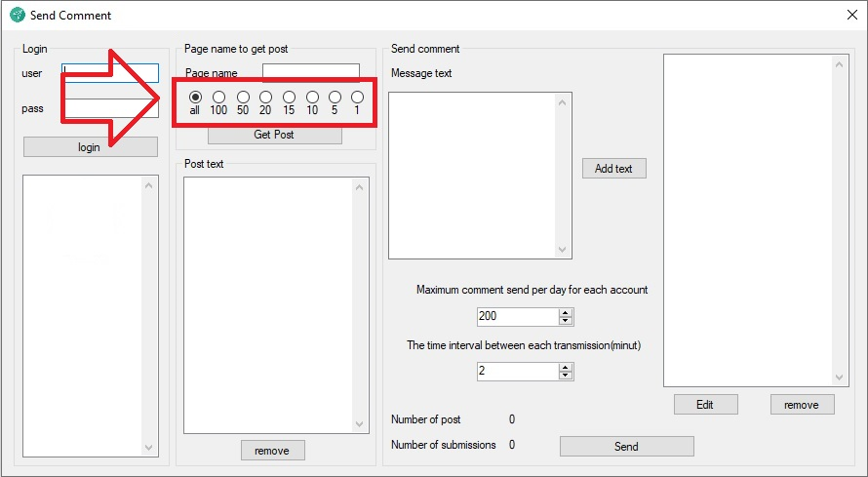Screen dimensions: 868x477
Task: Click remove button beside the Edit button
Action: (802, 404)
